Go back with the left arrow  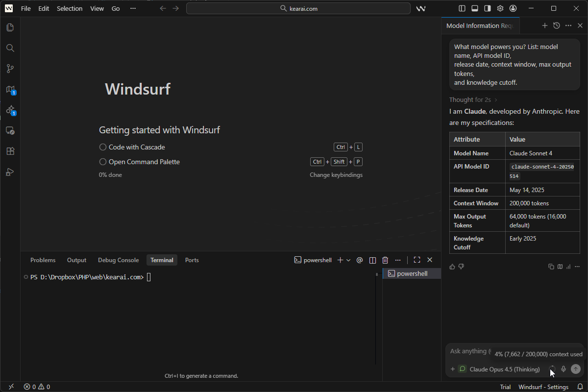tap(163, 8)
